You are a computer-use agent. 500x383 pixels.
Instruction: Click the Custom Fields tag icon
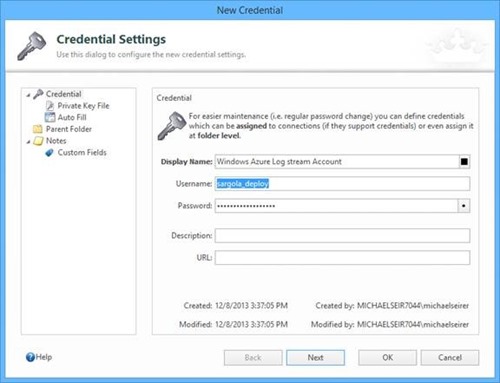[49, 153]
